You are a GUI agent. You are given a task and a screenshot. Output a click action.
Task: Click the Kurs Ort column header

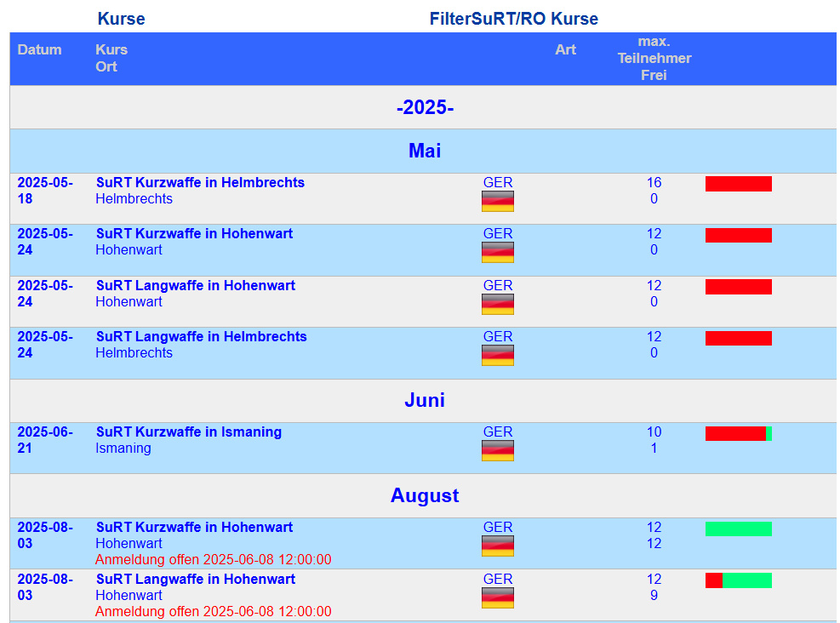[111, 58]
